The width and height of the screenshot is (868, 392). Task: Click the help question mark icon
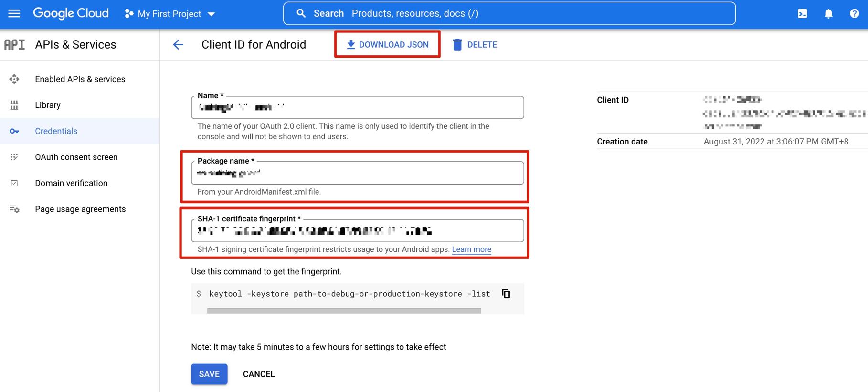tap(854, 14)
